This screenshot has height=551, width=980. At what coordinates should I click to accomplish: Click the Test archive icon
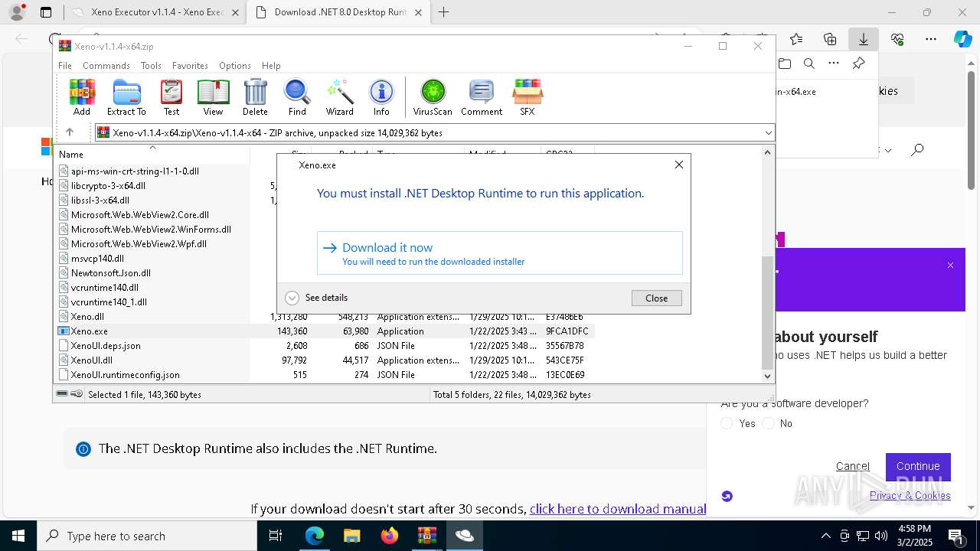[171, 97]
